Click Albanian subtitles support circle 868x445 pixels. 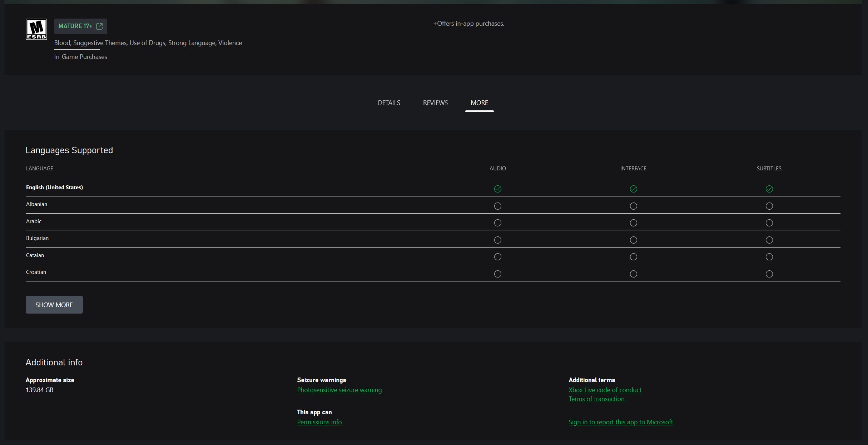(x=769, y=206)
